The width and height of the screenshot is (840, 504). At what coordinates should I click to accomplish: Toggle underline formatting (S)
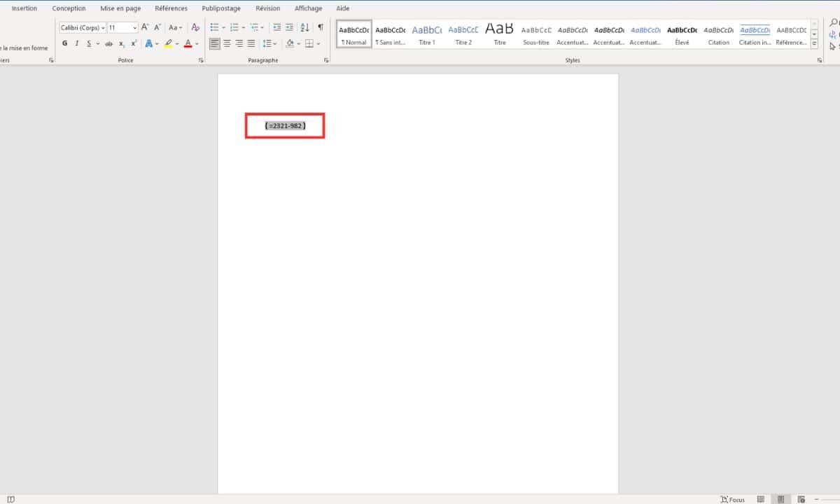tap(89, 43)
